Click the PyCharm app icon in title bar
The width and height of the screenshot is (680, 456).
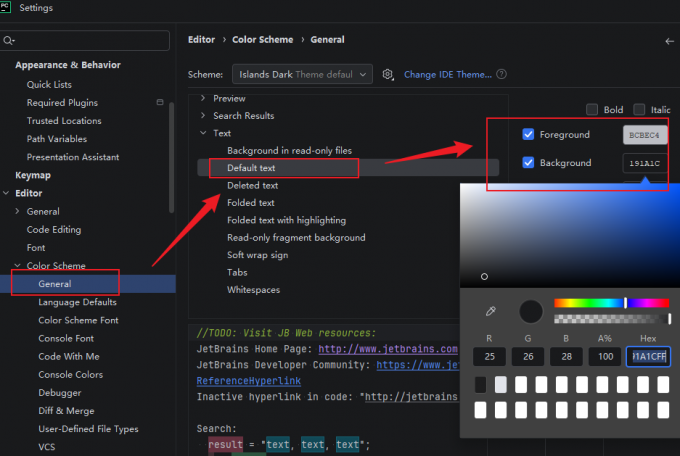click(x=5, y=7)
